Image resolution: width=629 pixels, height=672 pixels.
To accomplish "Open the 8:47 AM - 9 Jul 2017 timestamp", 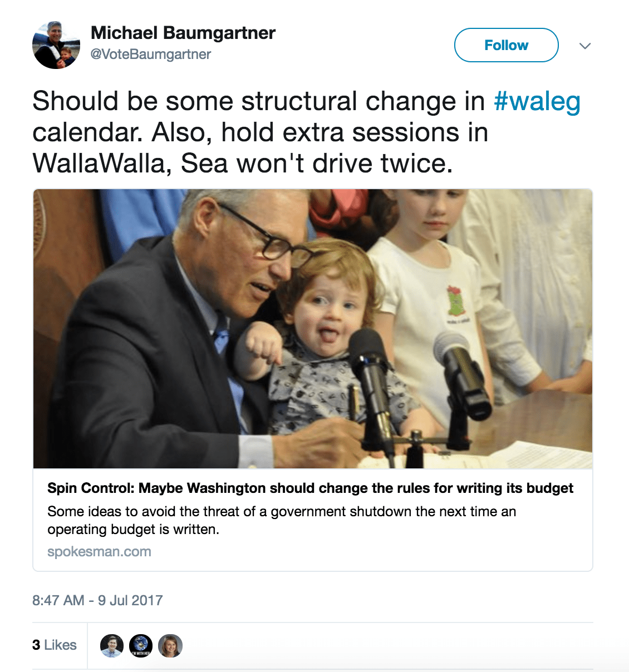I will click(97, 600).
